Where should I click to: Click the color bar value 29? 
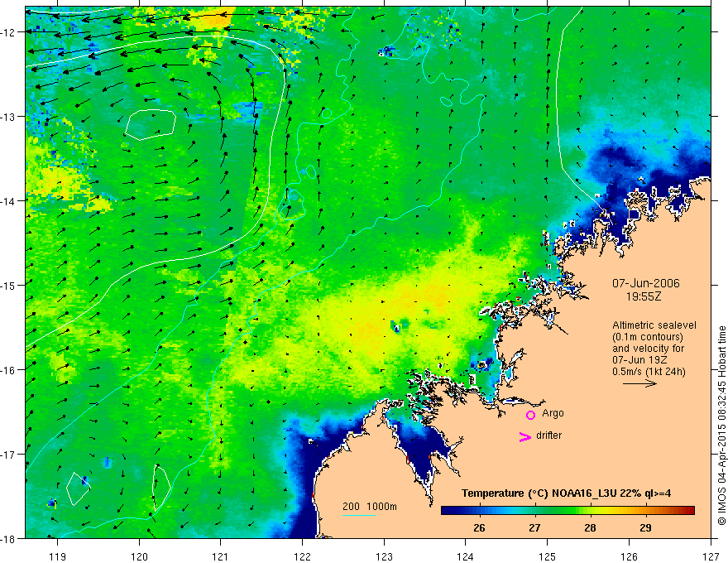point(645,527)
